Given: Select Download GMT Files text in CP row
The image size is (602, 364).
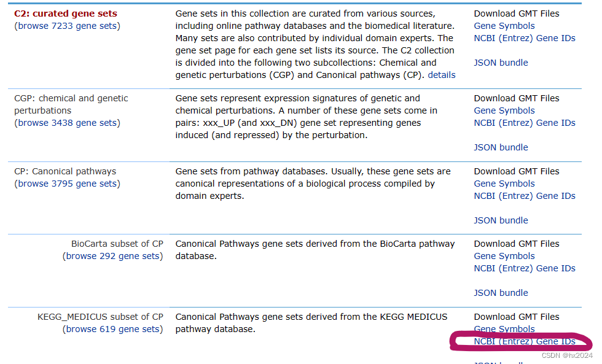Looking at the screenshot, I should 517,171.
